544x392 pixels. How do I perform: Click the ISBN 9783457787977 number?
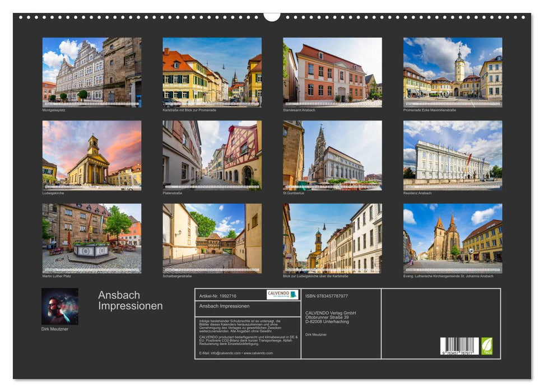(328, 297)
